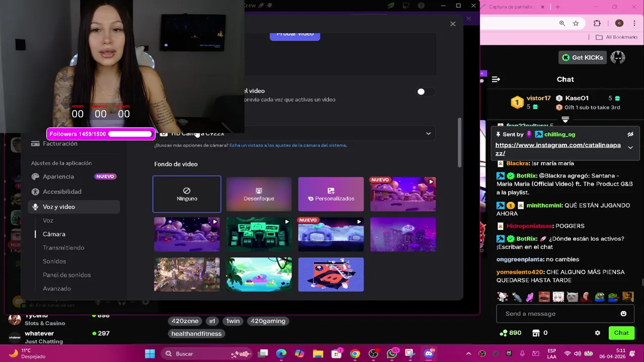Image resolution: width=644 pixels, height=362 pixels.
Task: Choose the cozy garden room background
Action: pos(187,275)
